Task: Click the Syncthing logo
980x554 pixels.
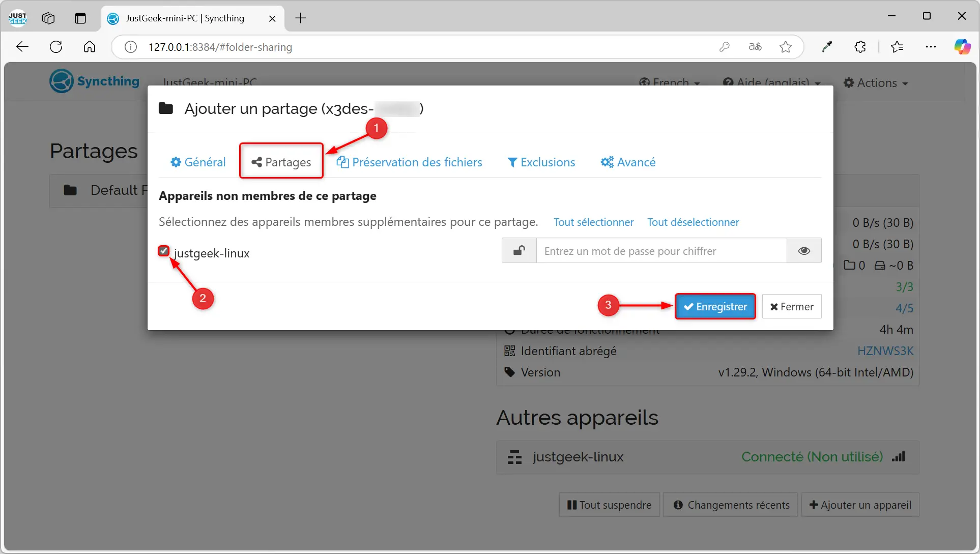Action: (95, 81)
